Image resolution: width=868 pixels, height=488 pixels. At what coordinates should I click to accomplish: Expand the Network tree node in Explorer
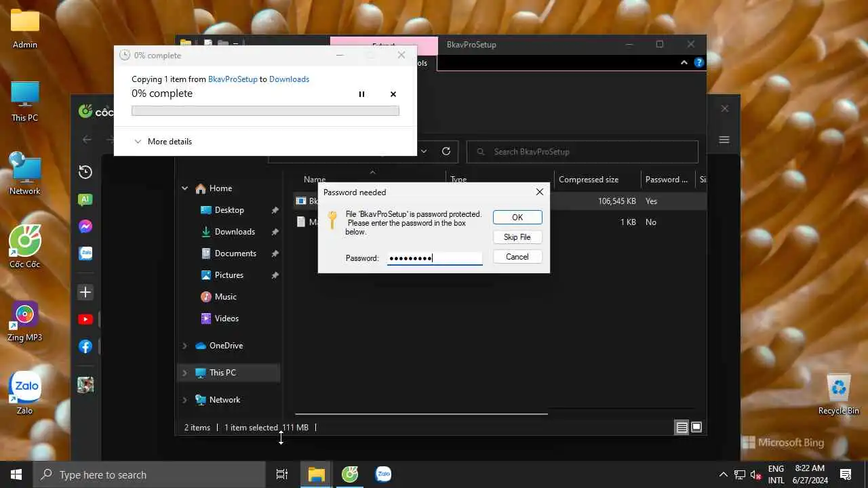[x=184, y=400]
